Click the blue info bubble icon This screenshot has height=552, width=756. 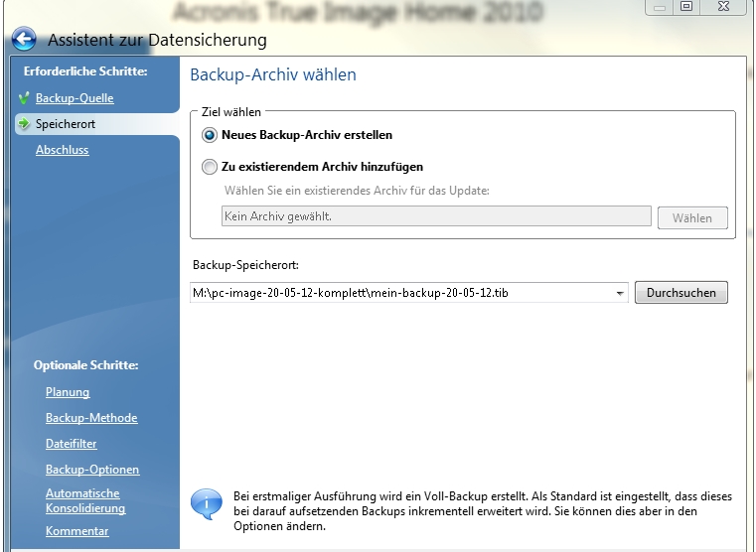tap(207, 504)
